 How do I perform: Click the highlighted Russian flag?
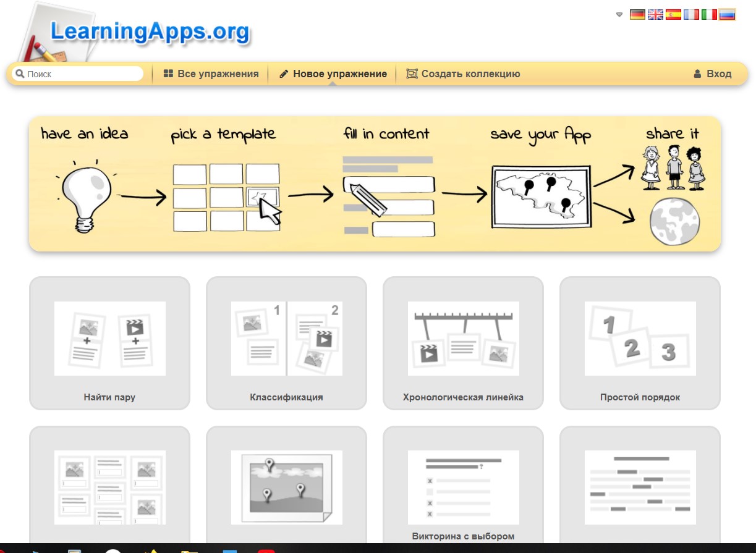pyautogui.click(x=728, y=15)
